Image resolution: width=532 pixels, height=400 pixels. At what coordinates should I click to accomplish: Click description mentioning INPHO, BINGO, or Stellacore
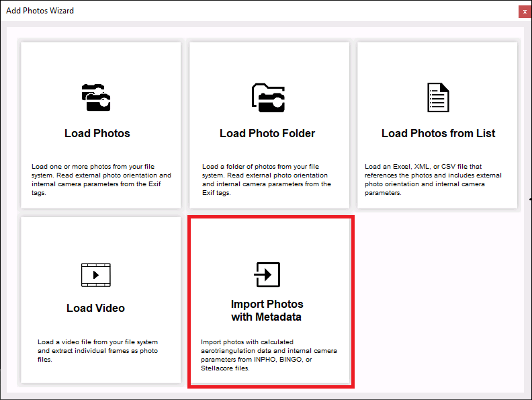click(x=269, y=355)
